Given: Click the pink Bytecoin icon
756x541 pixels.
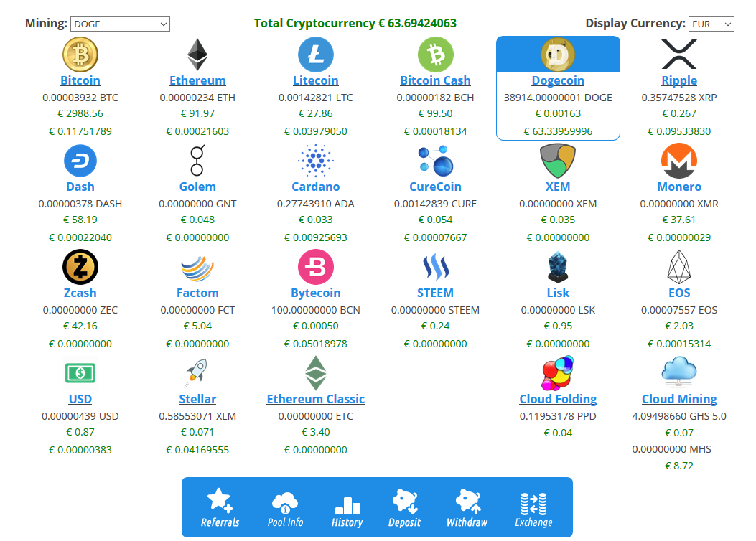Looking at the screenshot, I should click(315, 267).
